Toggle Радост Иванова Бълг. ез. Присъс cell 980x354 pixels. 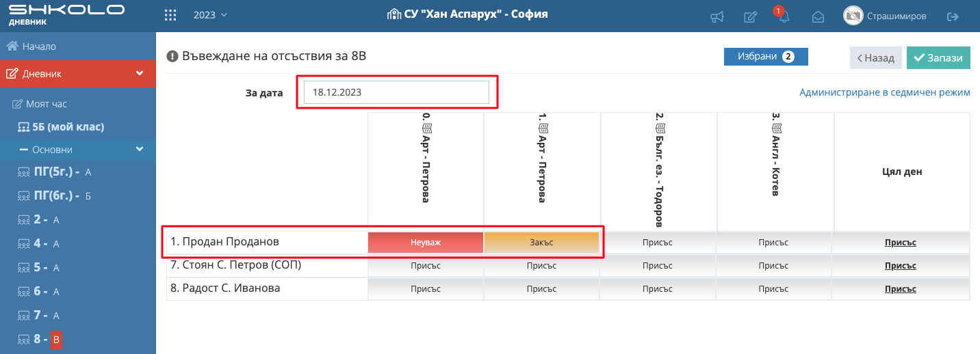point(658,289)
